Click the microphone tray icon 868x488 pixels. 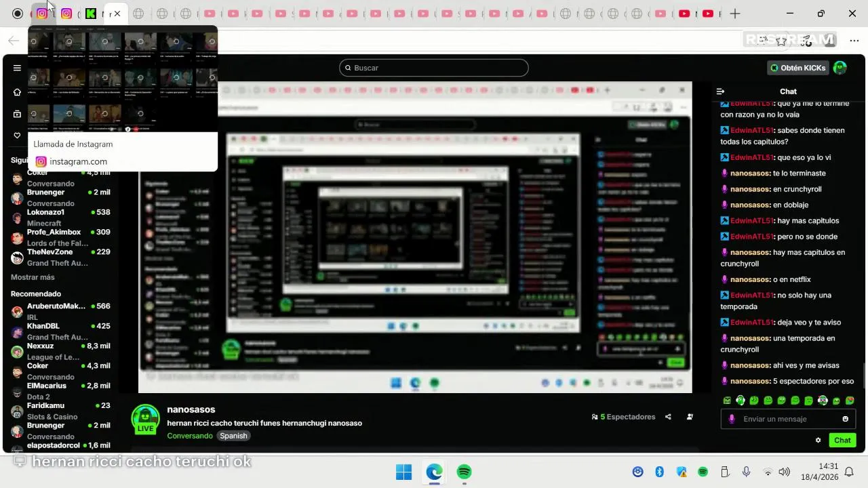(746, 472)
